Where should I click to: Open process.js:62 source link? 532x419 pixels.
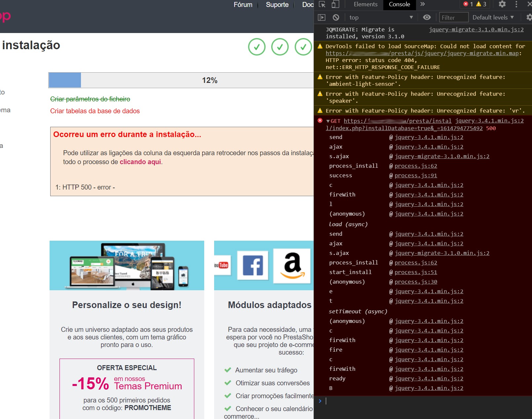tap(416, 166)
